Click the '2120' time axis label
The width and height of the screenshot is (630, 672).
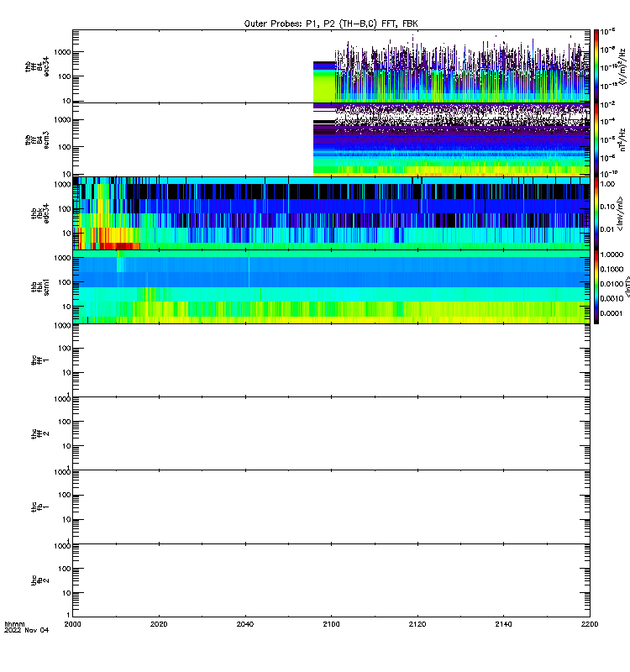417,624
